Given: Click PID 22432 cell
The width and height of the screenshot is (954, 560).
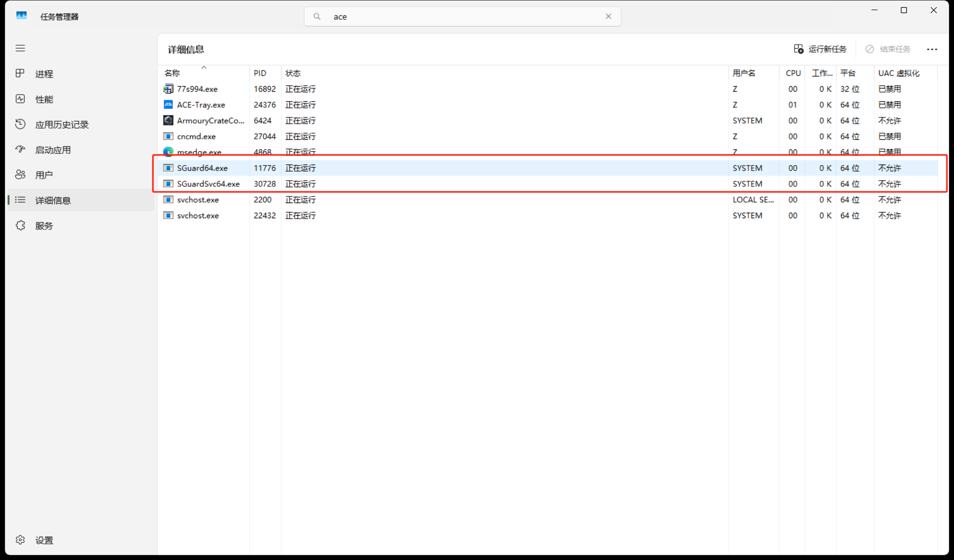Looking at the screenshot, I should (265, 215).
